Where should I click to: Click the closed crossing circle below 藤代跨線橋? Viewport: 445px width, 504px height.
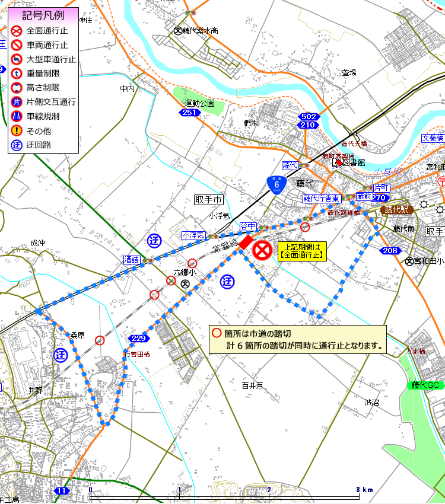point(305,227)
